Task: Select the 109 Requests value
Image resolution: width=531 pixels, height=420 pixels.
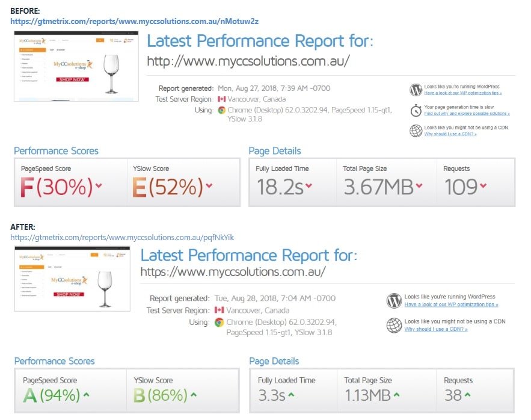Action: pyautogui.click(x=461, y=187)
